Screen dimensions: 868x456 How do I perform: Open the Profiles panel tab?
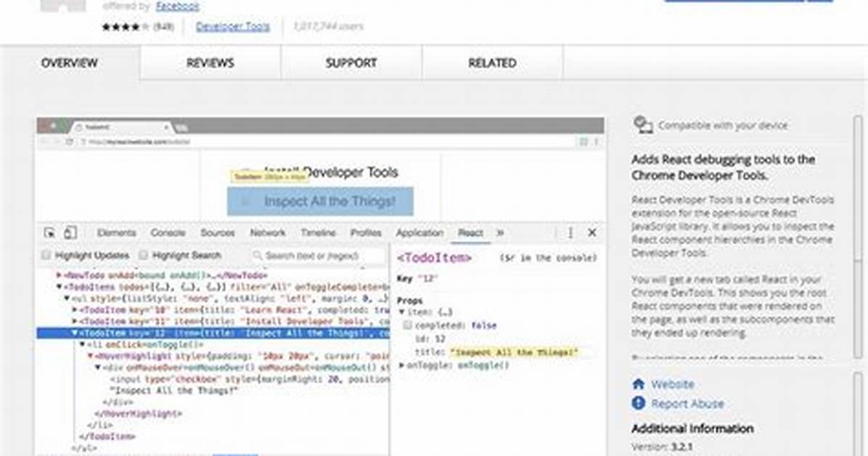tap(366, 232)
